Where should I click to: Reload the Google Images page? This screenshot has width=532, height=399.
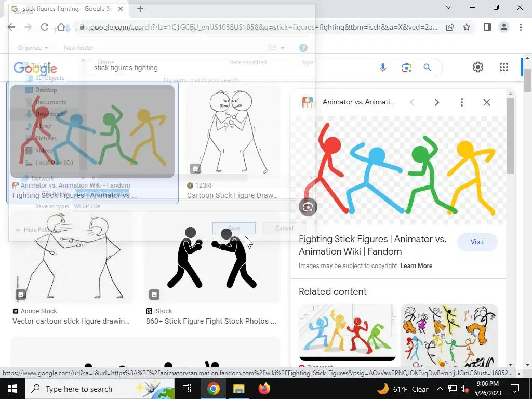click(x=45, y=27)
